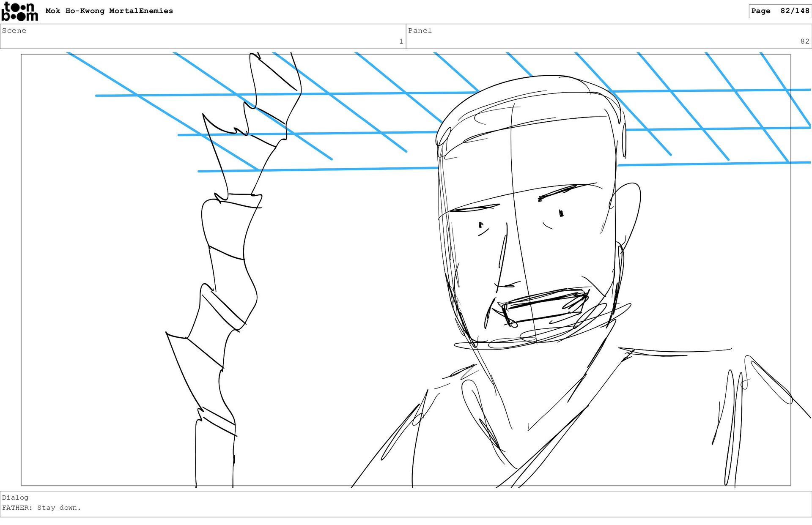Click the Scene label
The width and height of the screenshot is (812, 525).
[x=14, y=30]
